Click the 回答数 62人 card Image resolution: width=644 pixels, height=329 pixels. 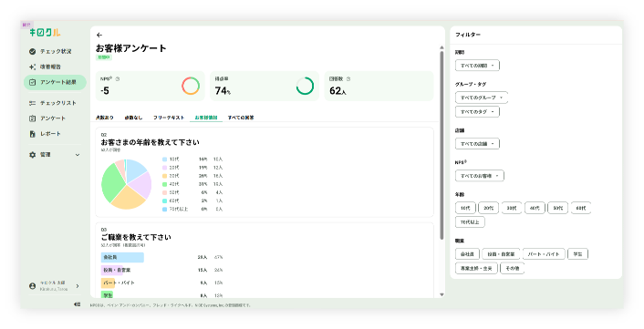(x=379, y=87)
